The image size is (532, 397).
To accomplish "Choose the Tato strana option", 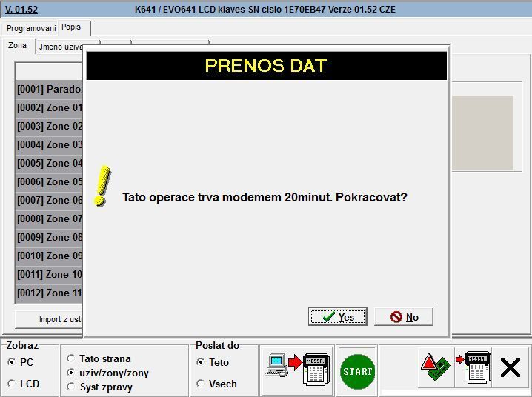I will (x=71, y=358).
